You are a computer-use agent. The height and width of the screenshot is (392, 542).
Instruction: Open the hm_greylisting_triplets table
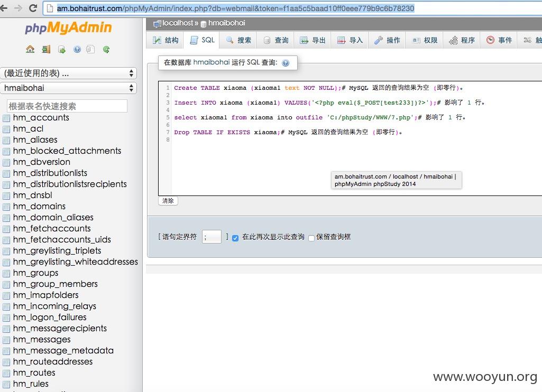point(57,250)
